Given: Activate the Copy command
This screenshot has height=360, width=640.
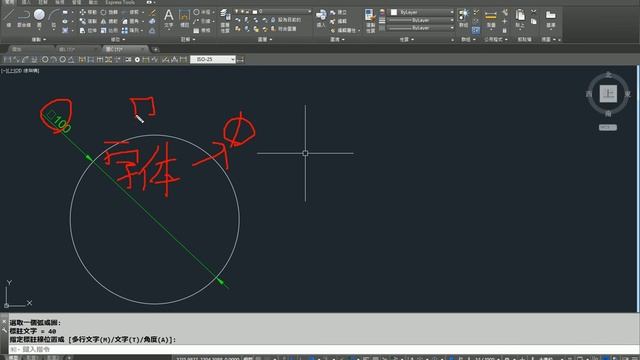Looking at the screenshot, I should pyautogui.click(x=88, y=21).
